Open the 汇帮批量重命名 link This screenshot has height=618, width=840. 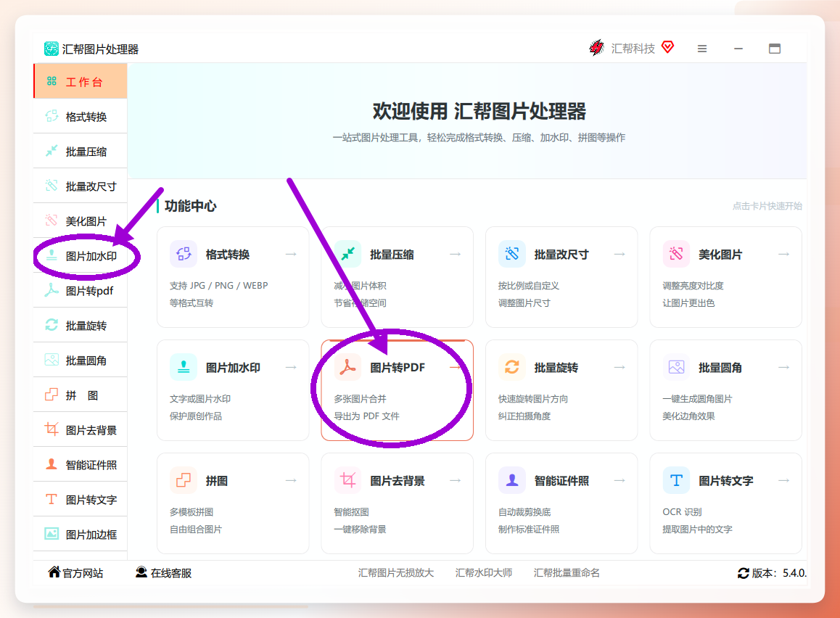[567, 572]
